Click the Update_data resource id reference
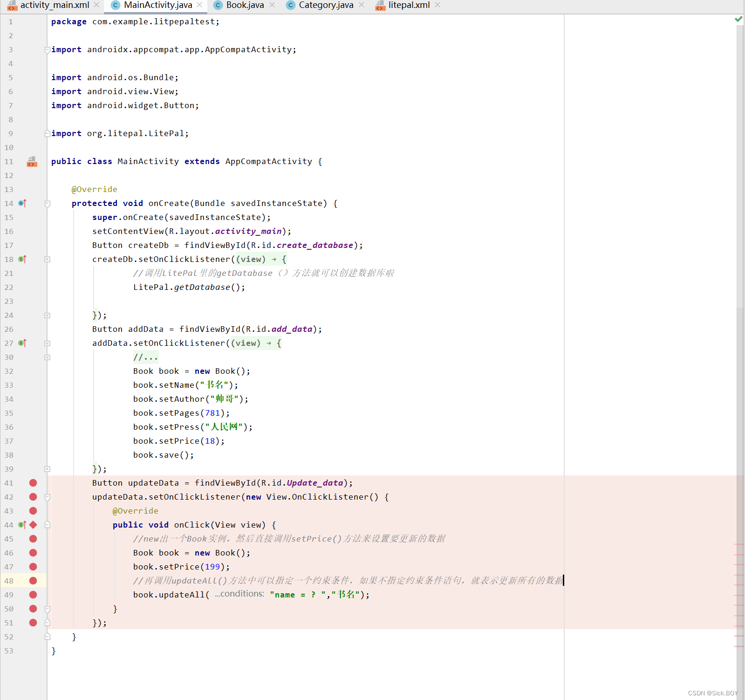Viewport: 745px width, 700px height. click(x=315, y=483)
